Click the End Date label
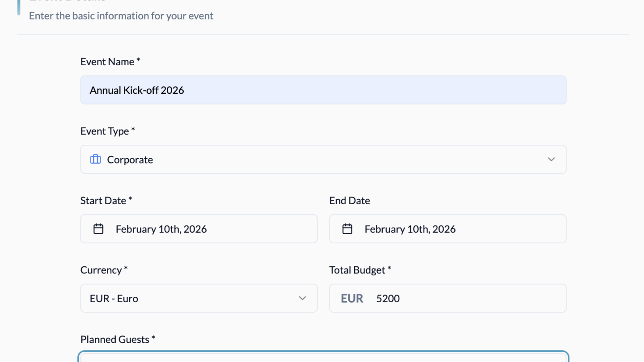644x362 pixels. [349, 201]
